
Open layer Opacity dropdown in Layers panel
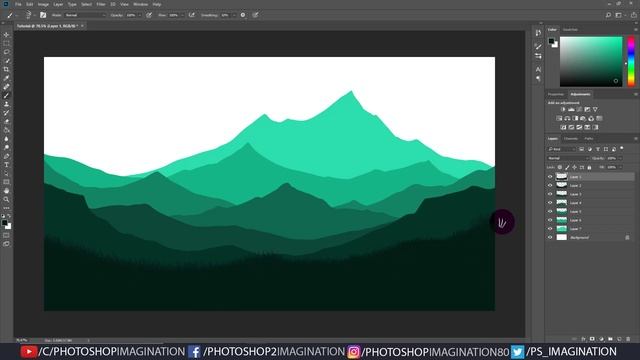coord(620,158)
